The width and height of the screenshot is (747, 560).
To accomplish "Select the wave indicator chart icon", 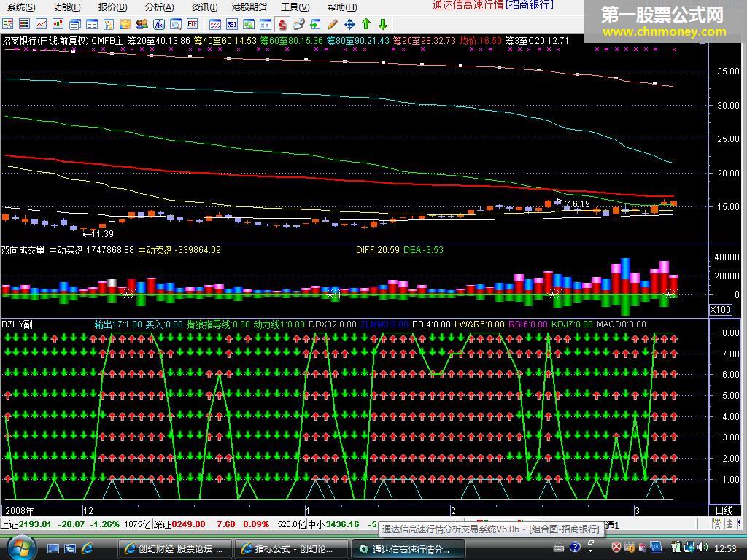I will pos(215,24).
